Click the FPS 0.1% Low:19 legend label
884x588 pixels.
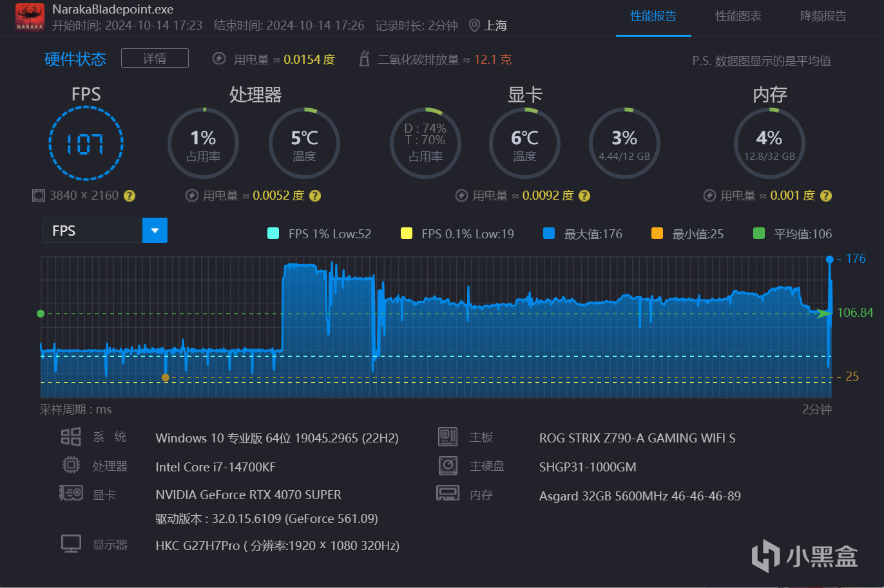point(468,234)
